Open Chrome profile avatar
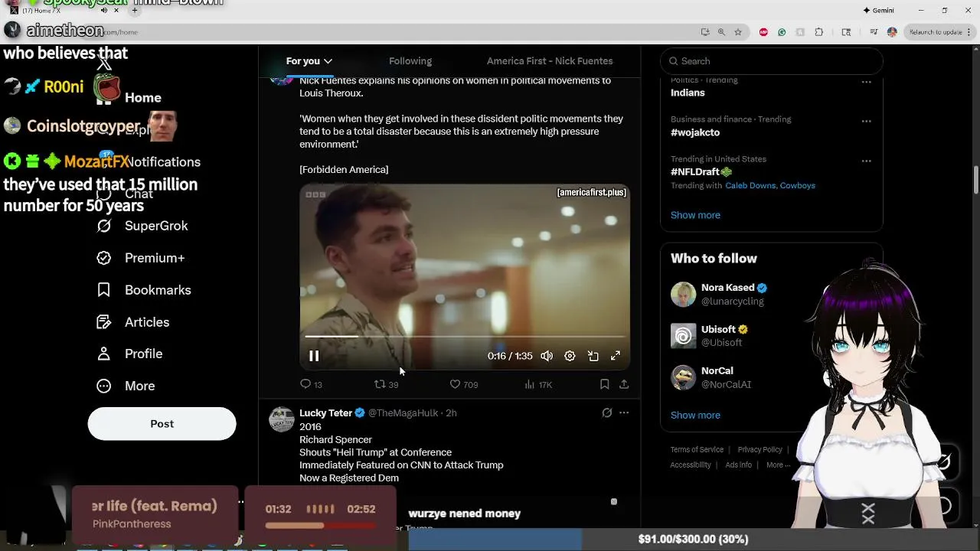This screenshot has width=980, height=551. coord(892,32)
